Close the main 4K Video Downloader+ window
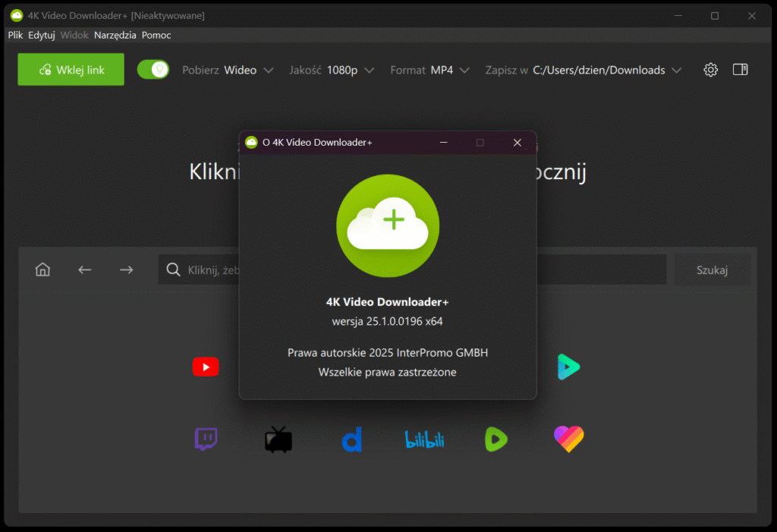The height and width of the screenshot is (532, 777). pyautogui.click(x=752, y=16)
